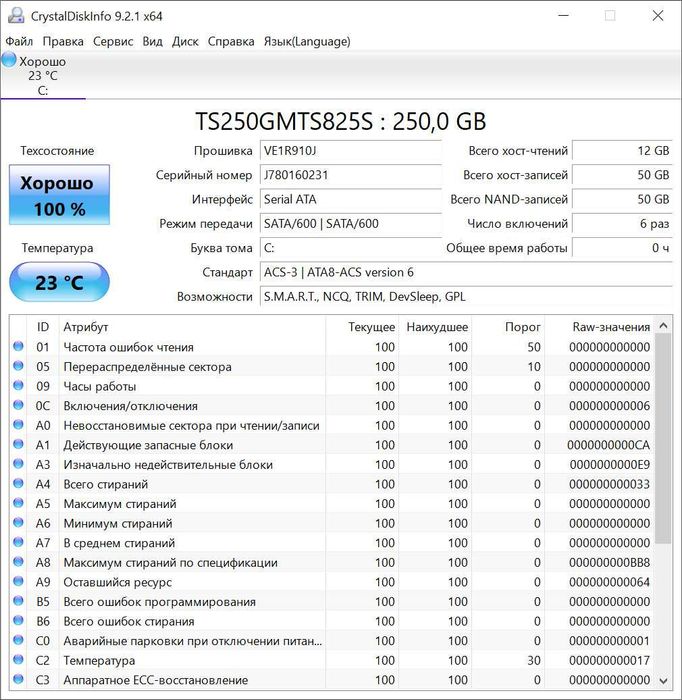
Task: Open the Файл menu
Action: click(x=19, y=42)
